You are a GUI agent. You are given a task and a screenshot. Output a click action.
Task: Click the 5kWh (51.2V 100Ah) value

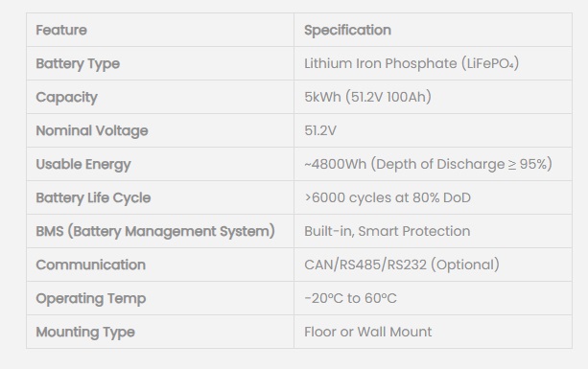point(367,97)
